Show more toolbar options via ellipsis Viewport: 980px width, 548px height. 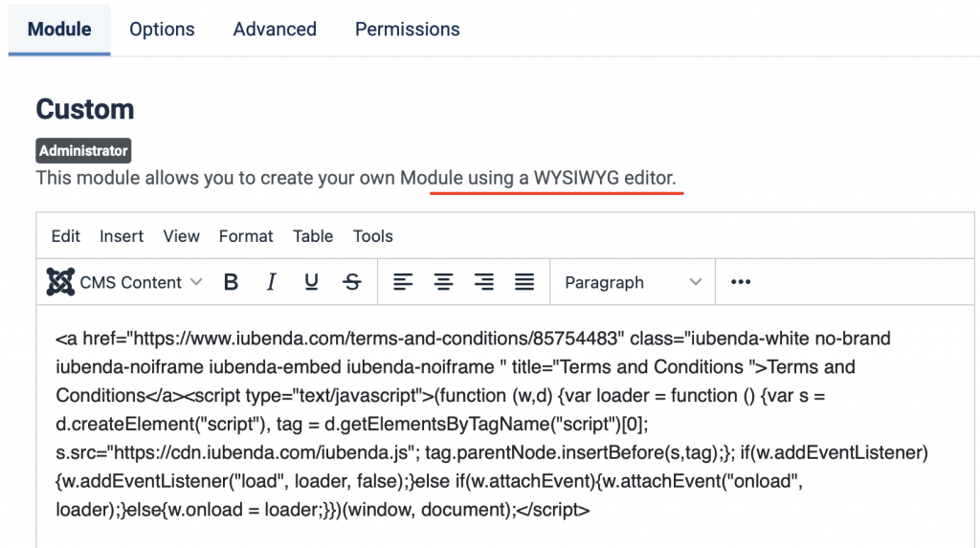740,282
